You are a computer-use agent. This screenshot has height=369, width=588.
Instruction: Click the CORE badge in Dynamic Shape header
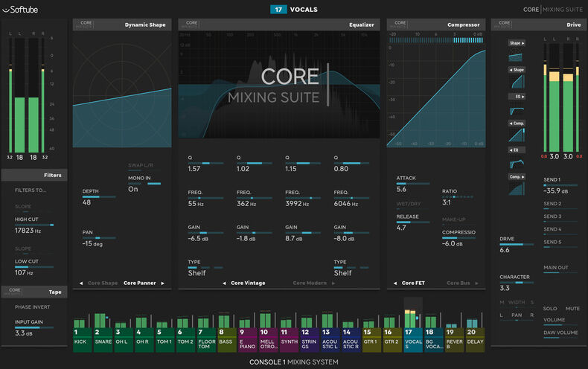click(x=85, y=25)
